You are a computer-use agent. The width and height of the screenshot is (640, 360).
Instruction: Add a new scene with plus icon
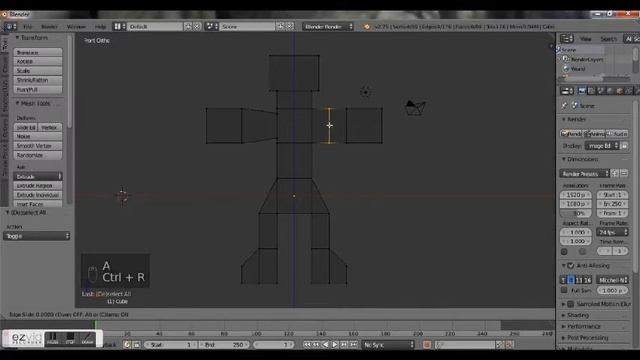point(280,27)
